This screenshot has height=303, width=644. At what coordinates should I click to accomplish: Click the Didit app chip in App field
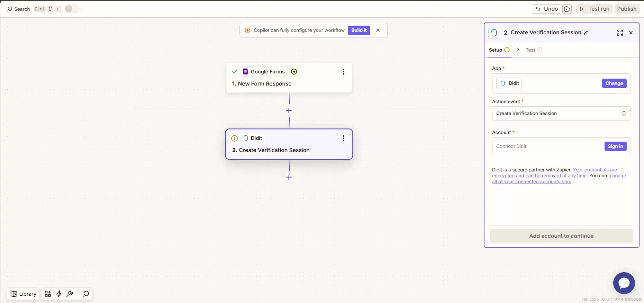click(x=509, y=83)
